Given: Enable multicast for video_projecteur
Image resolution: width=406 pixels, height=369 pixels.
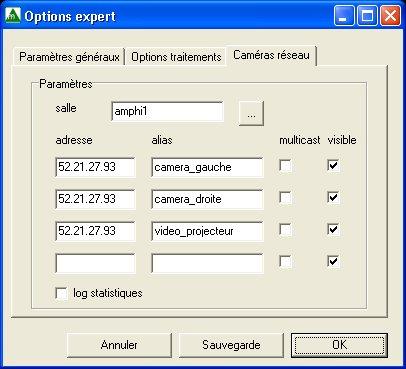Looking at the screenshot, I should (x=285, y=230).
